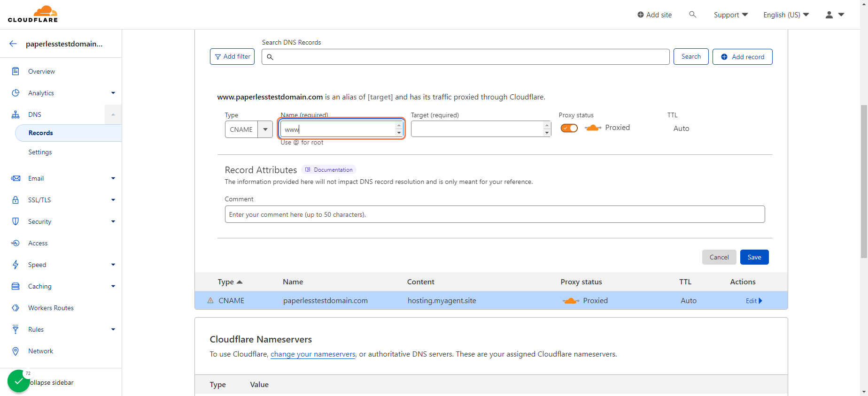Click Edit on the CNAME record row
The width and height of the screenshot is (868, 396).
[x=754, y=301]
